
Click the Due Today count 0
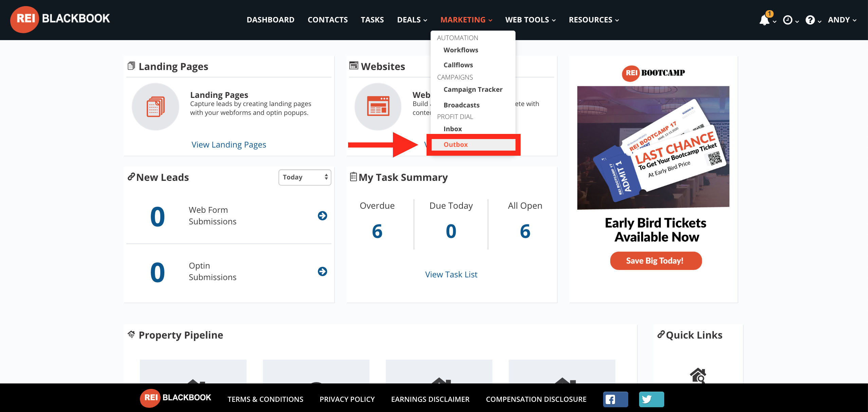coord(451,231)
